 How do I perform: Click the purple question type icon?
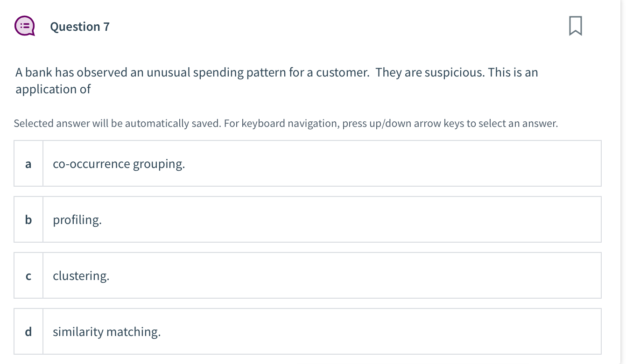24,27
